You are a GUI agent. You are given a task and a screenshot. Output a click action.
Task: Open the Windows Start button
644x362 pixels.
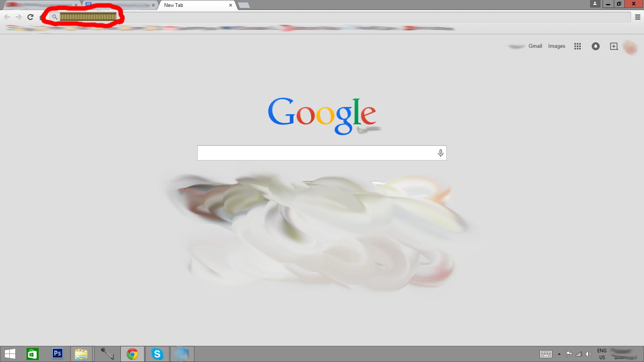coord(10,354)
